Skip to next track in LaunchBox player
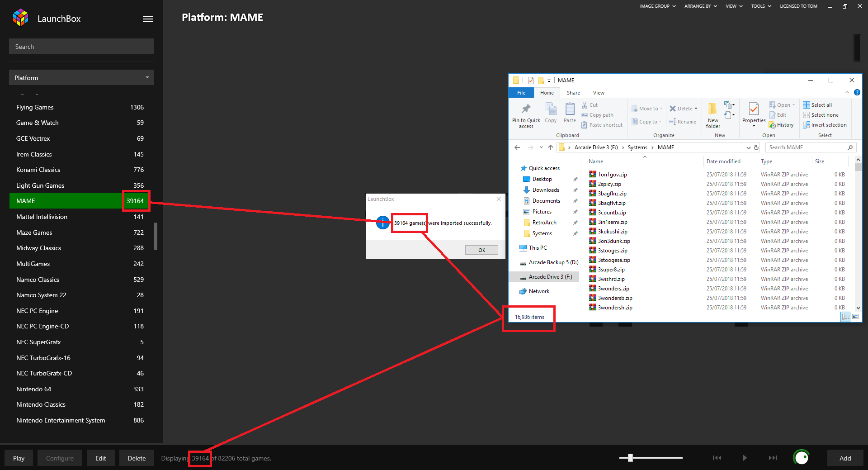 (773, 458)
